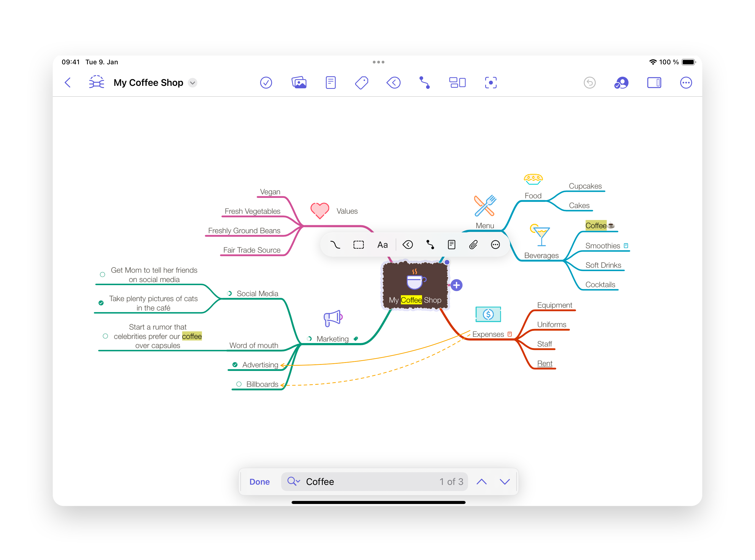Screen dimensions: 755x560
Task: Select the Aa text style tool
Action: (382, 245)
